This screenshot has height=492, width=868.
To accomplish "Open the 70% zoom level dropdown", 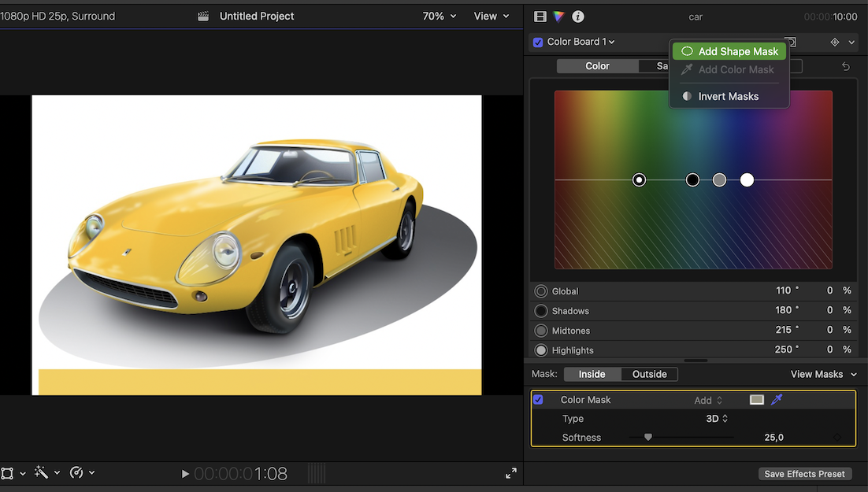I will coord(439,17).
